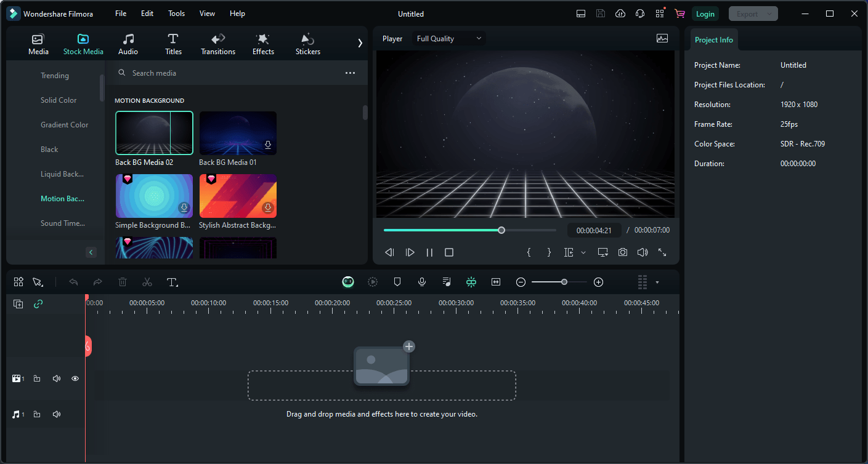Mute audio track 1 using the speaker icon

57,415
